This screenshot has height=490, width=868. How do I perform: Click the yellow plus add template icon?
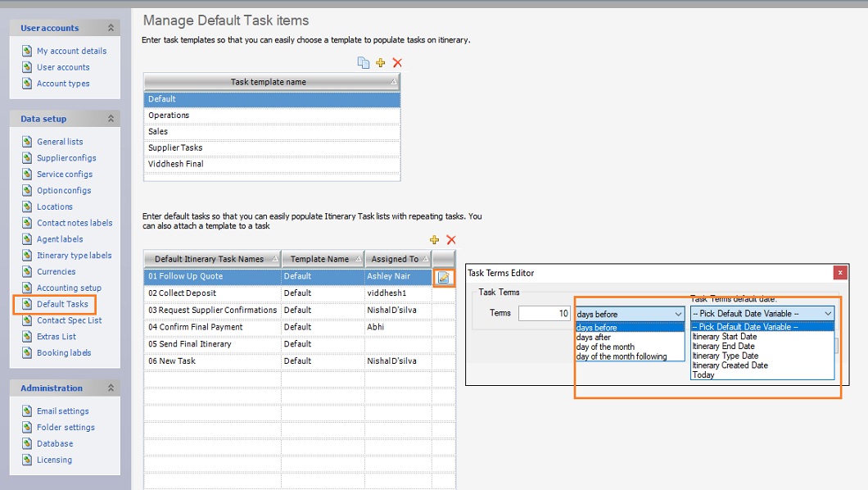[381, 63]
